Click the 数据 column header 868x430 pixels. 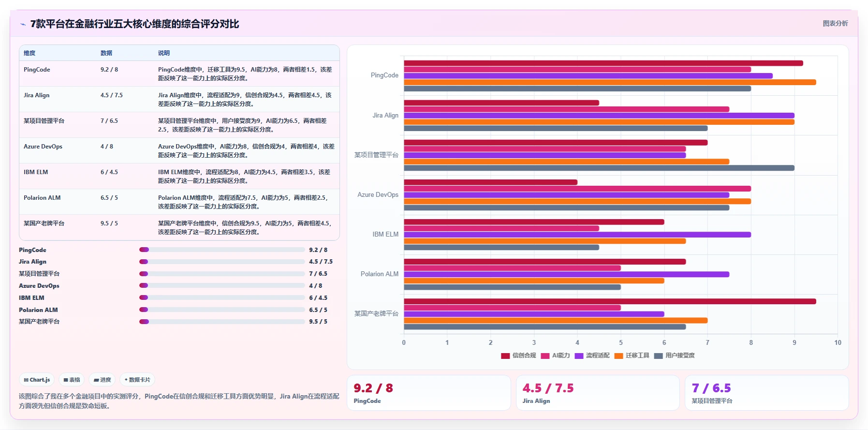(x=106, y=53)
